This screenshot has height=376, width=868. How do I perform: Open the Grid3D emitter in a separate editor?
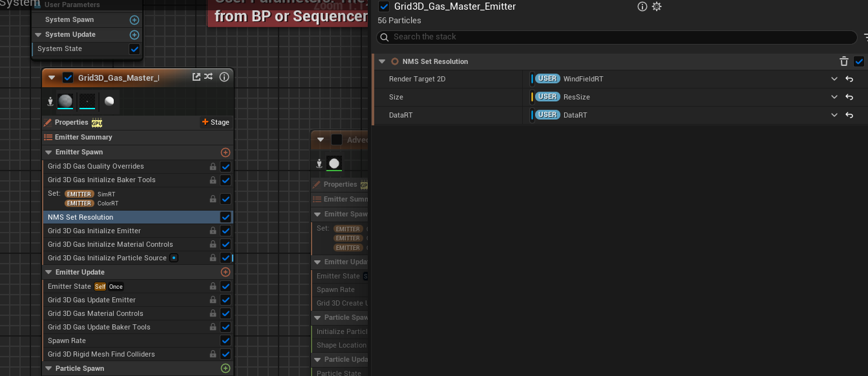pyautogui.click(x=196, y=77)
